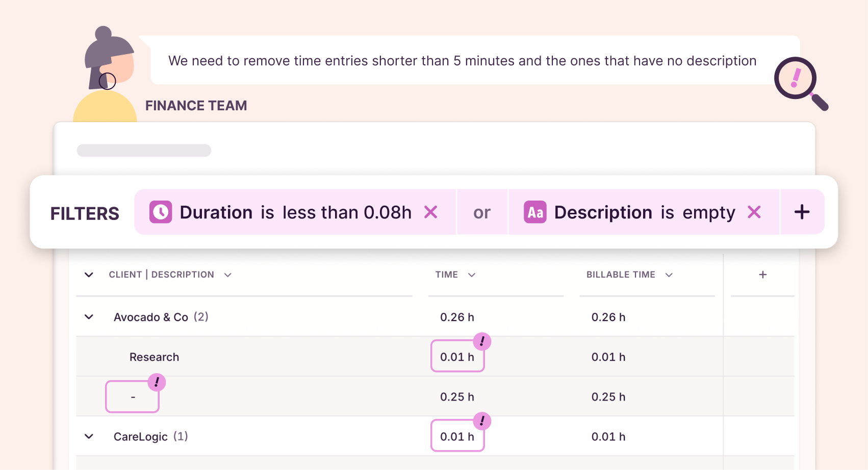Click the plus icon to add a table column
Viewport: 868px width, 470px height.
[x=762, y=275]
